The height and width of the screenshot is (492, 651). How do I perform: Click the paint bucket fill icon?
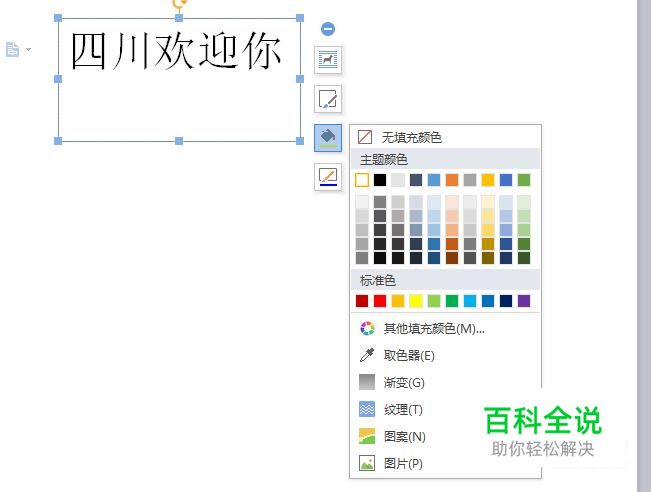328,138
